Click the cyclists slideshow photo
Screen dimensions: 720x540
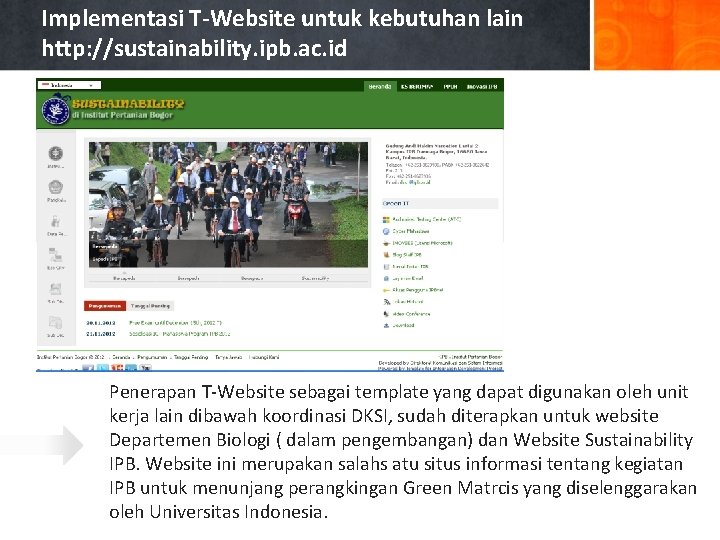tap(228, 204)
